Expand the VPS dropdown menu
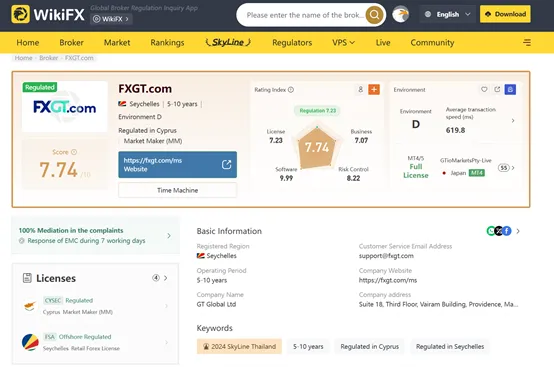554x367 pixels. (x=343, y=43)
